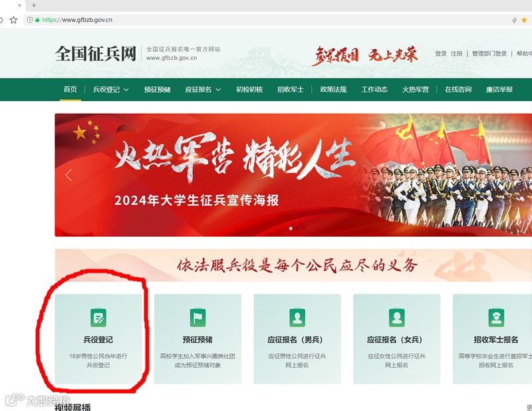Image resolution: width=532 pixels, height=411 pixels.
Task: Open 初检初核 in the navigation bar
Action: click(x=249, y=90)
